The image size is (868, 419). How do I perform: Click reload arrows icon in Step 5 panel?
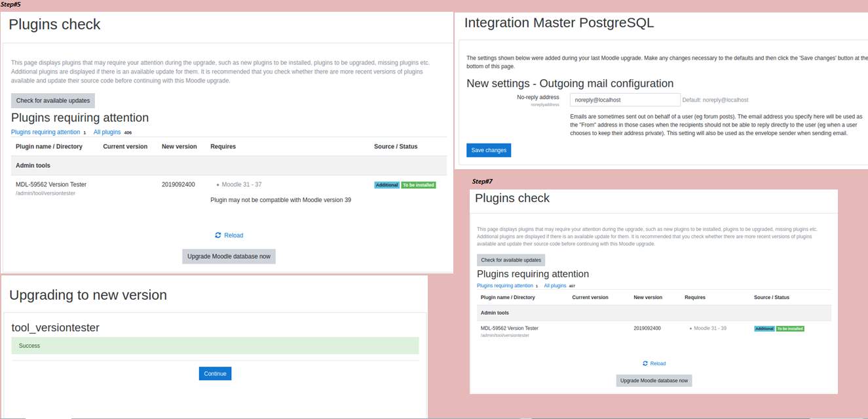coord(218,235)
